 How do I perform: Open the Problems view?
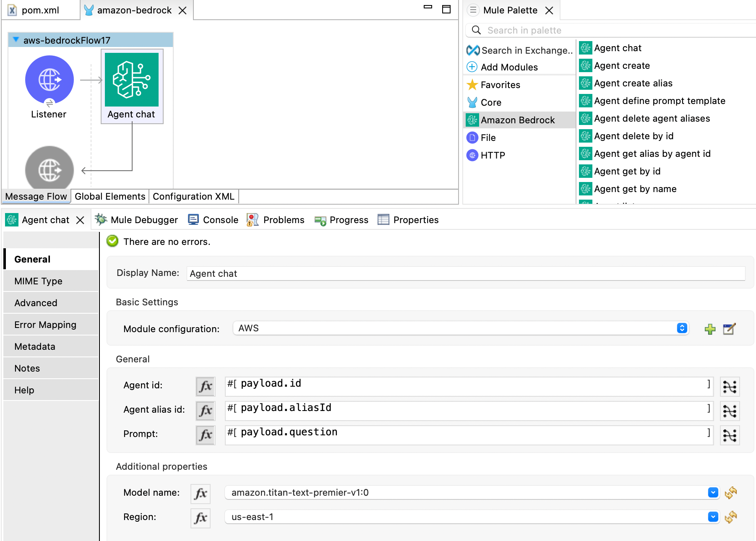(x=276, y=220)
